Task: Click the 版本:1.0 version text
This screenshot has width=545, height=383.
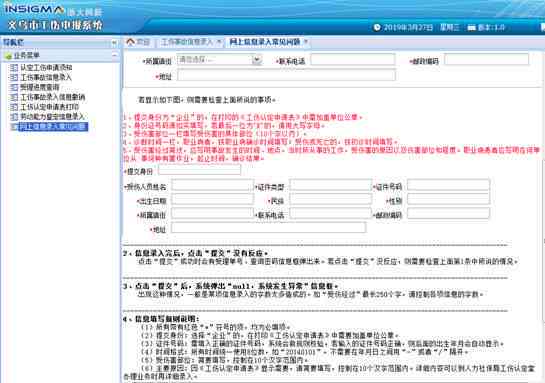Action: [491, 27]
